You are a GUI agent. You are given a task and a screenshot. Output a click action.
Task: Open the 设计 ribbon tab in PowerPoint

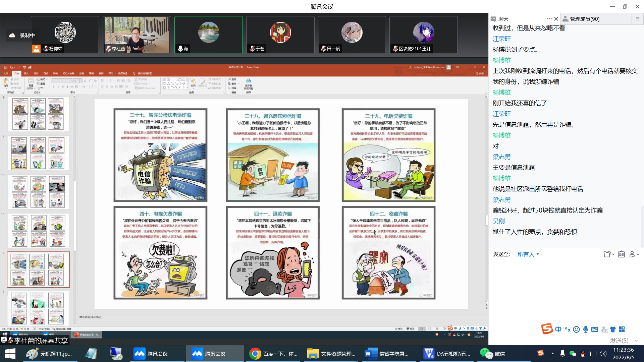point(36,73)
